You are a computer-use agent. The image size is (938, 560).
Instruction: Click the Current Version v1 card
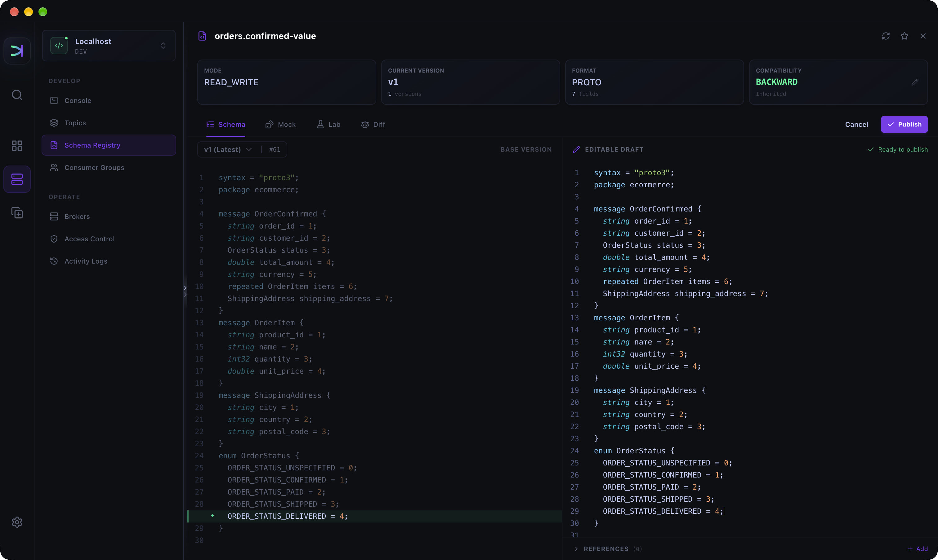point(470,82)
